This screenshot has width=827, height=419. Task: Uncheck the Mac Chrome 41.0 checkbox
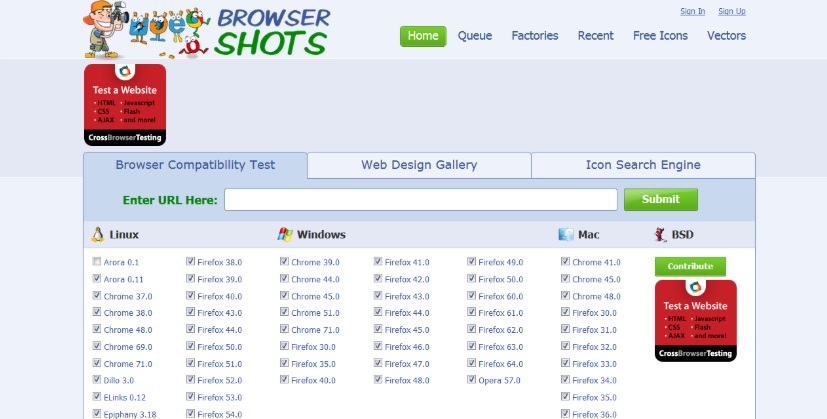(x=565, y=261)
